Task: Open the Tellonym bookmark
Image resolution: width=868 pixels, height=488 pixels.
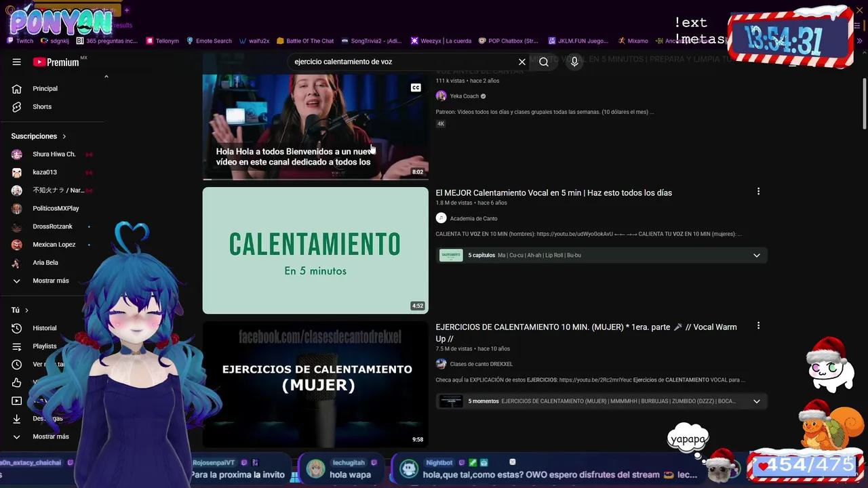Action: pos(162,41)
